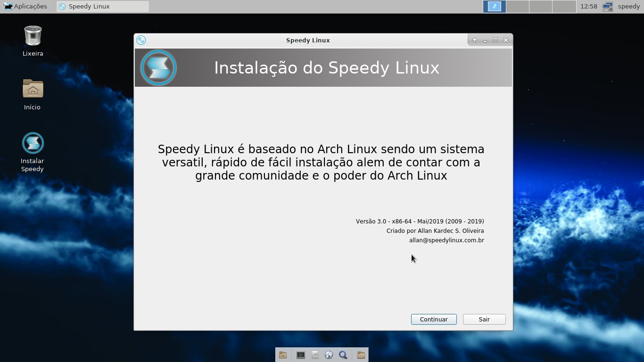Open the magnifier application finder icon
Screen dimensions: 644x362
(343, 355)
